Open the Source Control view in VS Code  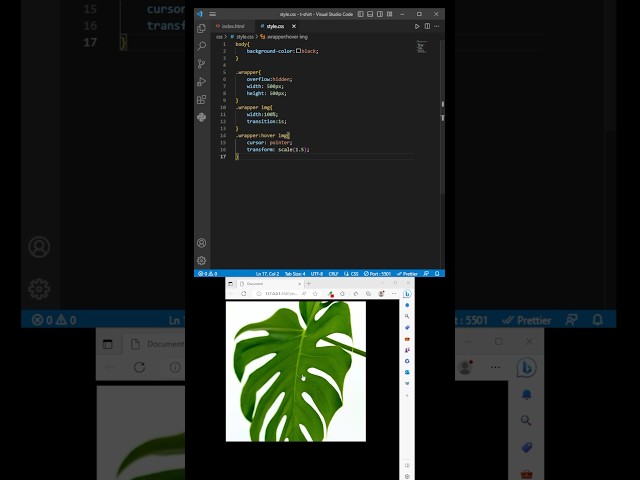201,64
